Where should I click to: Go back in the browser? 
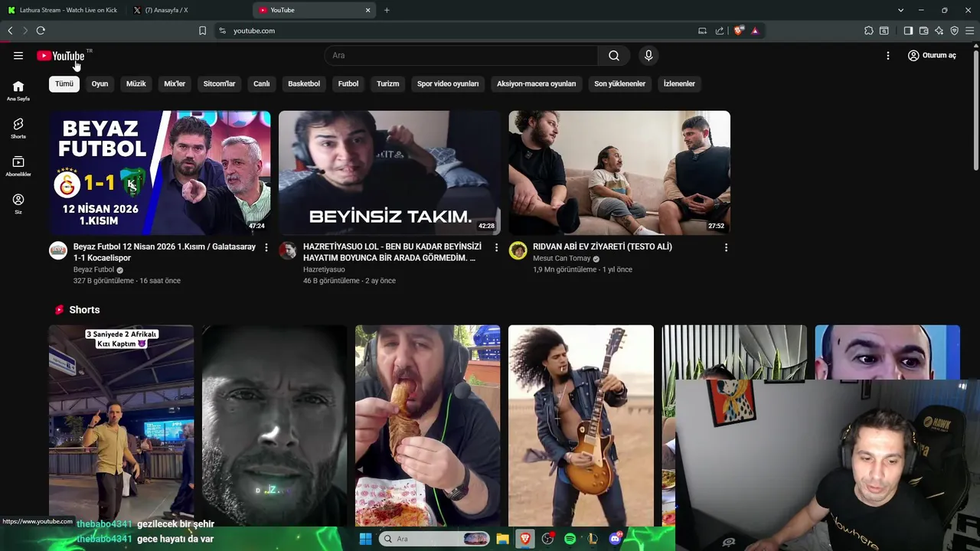click(10, 31)
